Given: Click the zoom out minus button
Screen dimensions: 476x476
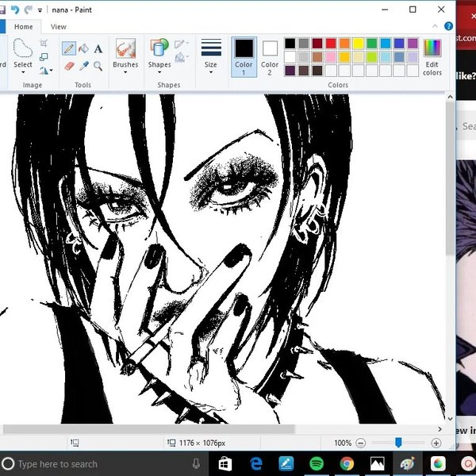Looking at the screenshot, I should tap(361, 443).
